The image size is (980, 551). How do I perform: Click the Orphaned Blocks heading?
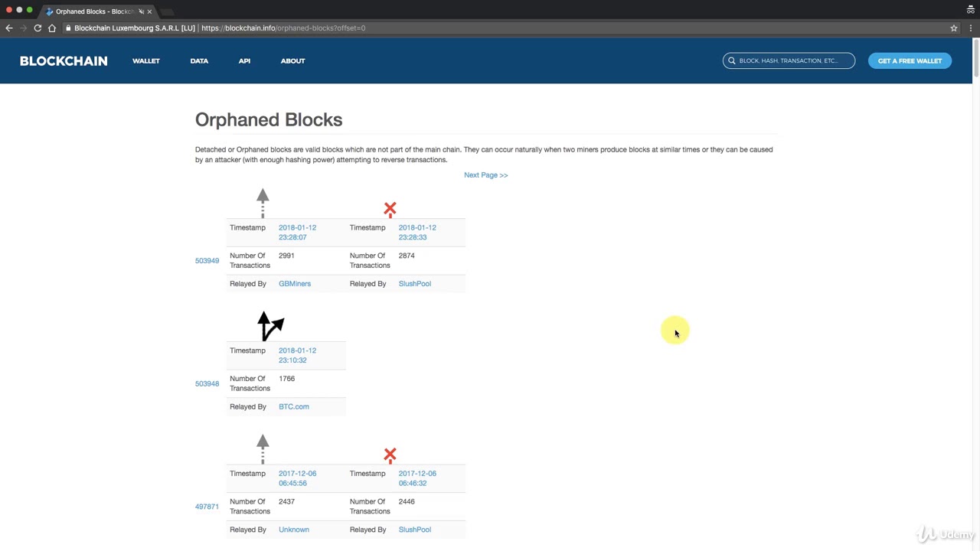click(269, 119)
